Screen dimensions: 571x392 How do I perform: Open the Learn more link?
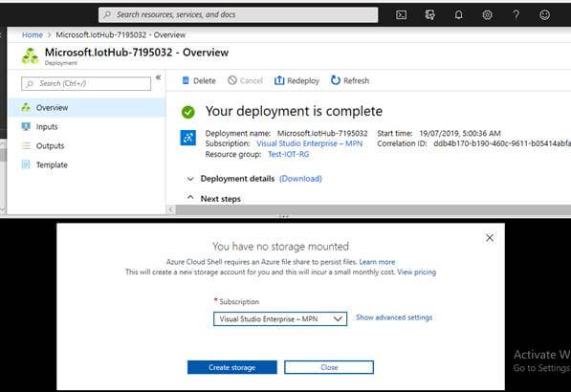click(377, 262)
